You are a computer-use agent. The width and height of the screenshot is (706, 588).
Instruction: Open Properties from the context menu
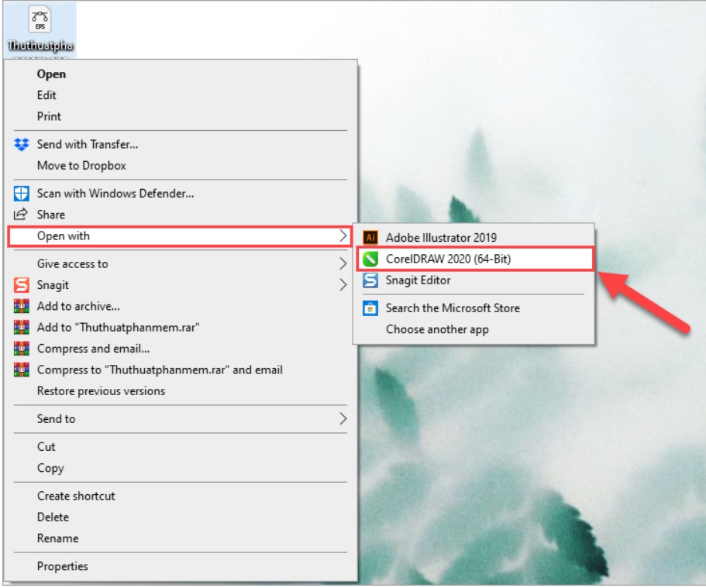(x=181, y=566)
